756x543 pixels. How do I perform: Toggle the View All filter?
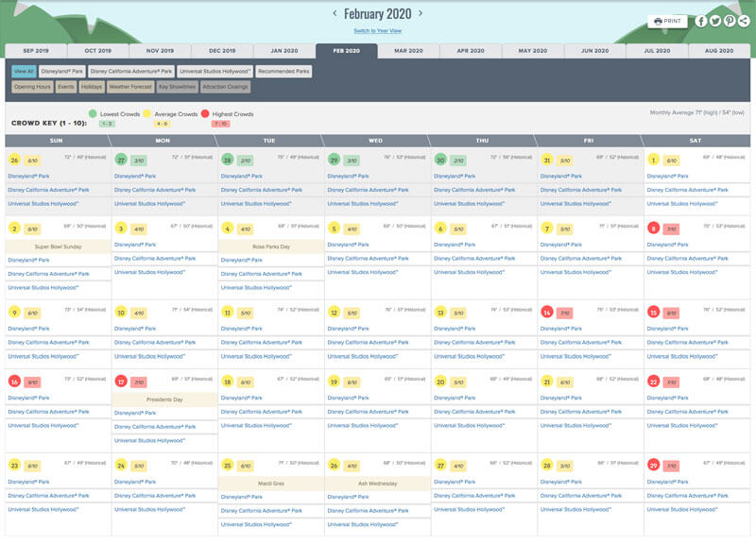coord(24,72)
